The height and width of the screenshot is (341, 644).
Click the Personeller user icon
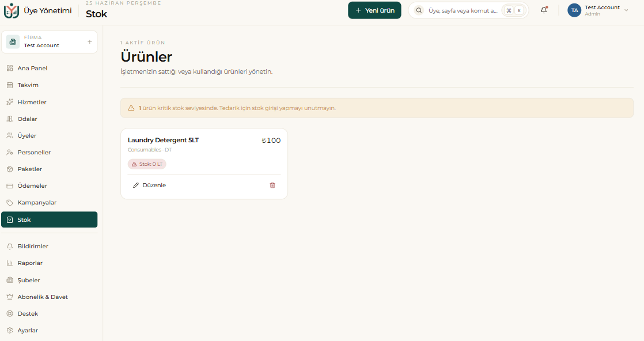coord(10,153)
